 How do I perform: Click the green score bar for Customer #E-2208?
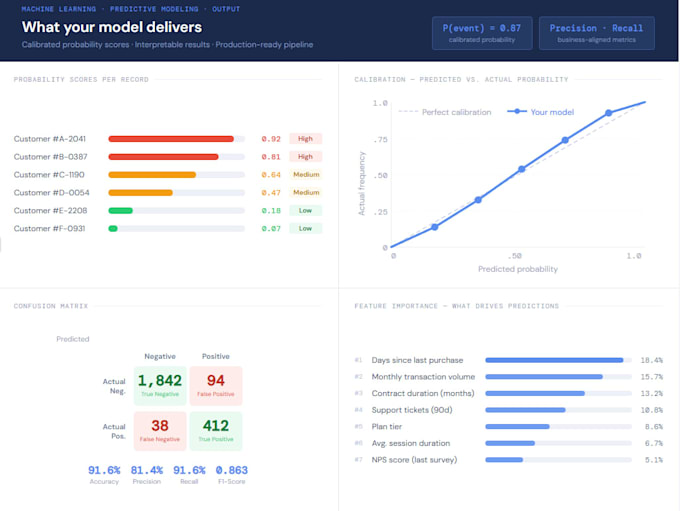point(121,210)
